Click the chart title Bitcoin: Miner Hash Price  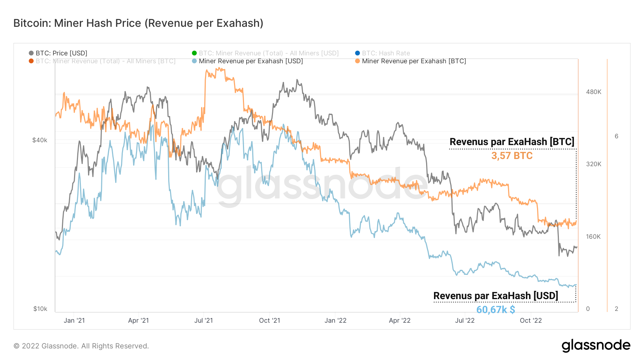pyautogui.click(x=138, y=23)
